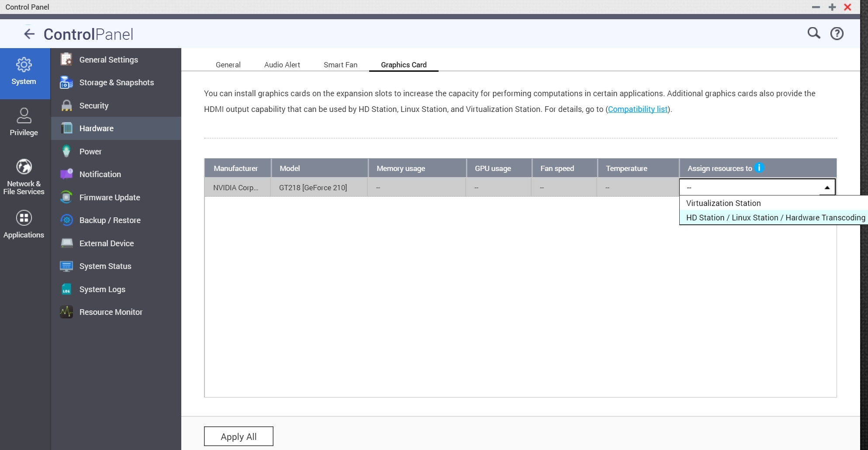Open the Privilege user category

(x=24, y=122)
